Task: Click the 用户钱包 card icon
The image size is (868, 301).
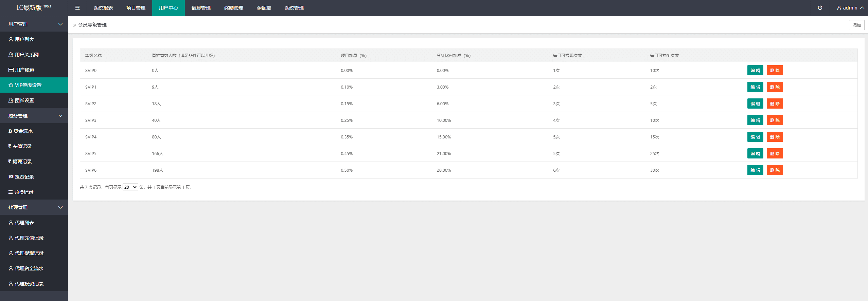Action: click(11, 70)
